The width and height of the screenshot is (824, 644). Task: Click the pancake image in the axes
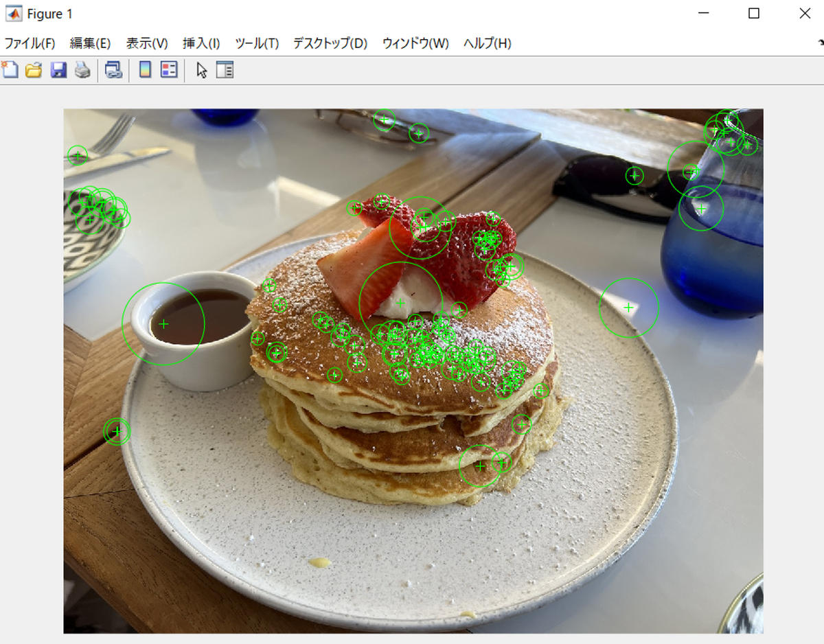(413, 371)
